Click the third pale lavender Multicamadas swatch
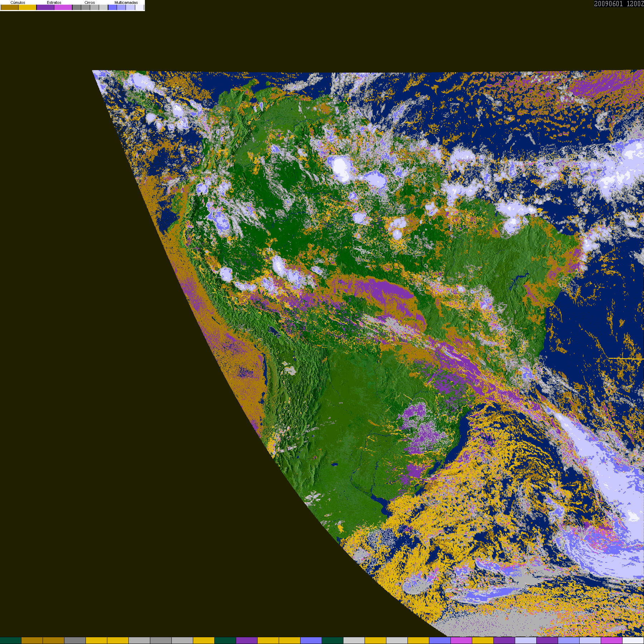 [130, 8]
